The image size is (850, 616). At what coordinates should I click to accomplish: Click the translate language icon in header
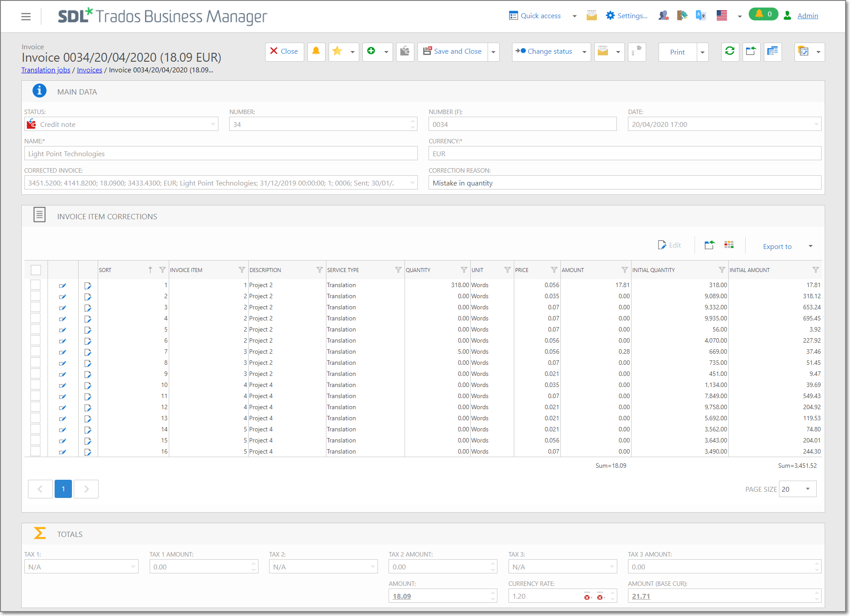[x=701, y=16]
